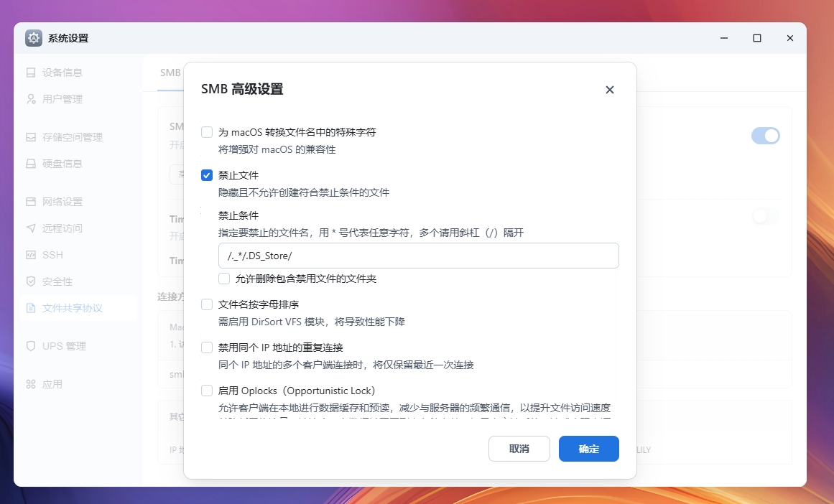
Task: Minimize the 系统设置 window
Action: click(x=724, y=38)
